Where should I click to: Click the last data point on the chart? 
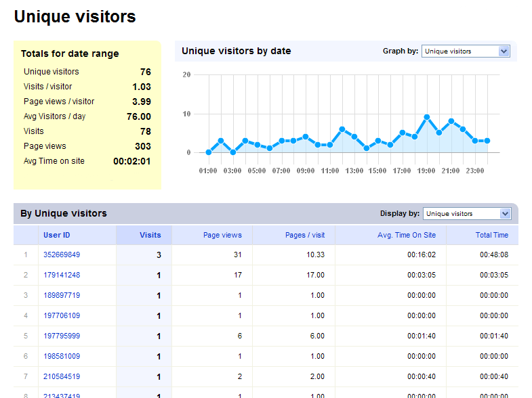pyautogui.click(x=487, y=141)
